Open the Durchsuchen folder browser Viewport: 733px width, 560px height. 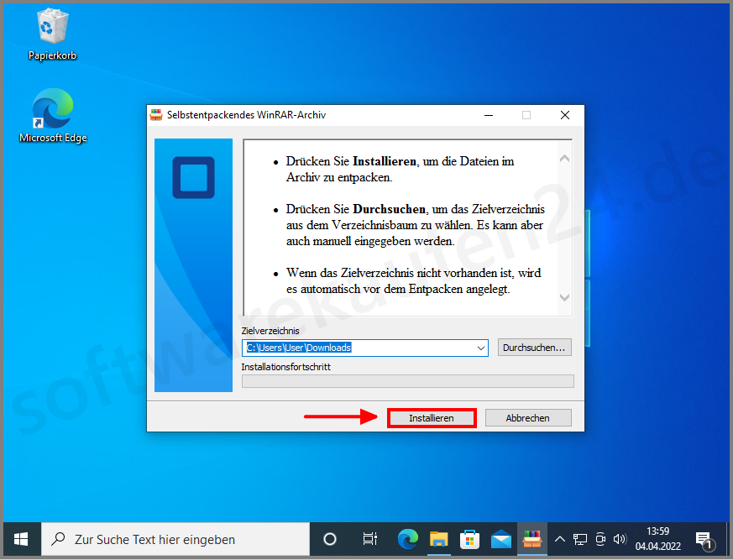(534, 347)
